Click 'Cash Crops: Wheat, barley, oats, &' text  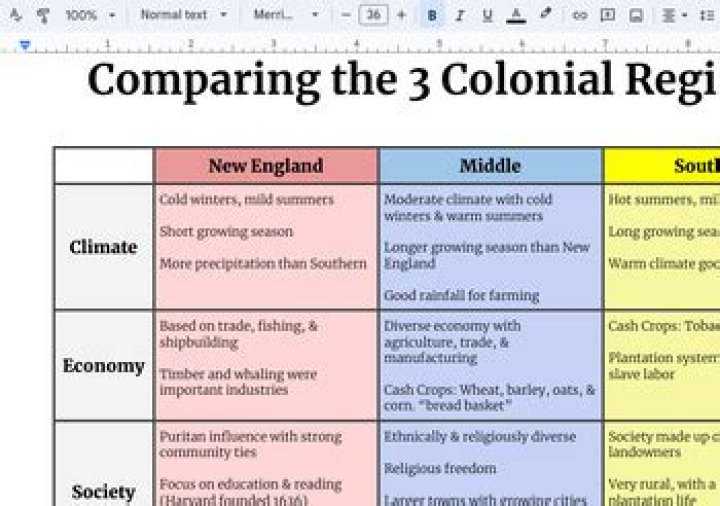tap(489, 390)
